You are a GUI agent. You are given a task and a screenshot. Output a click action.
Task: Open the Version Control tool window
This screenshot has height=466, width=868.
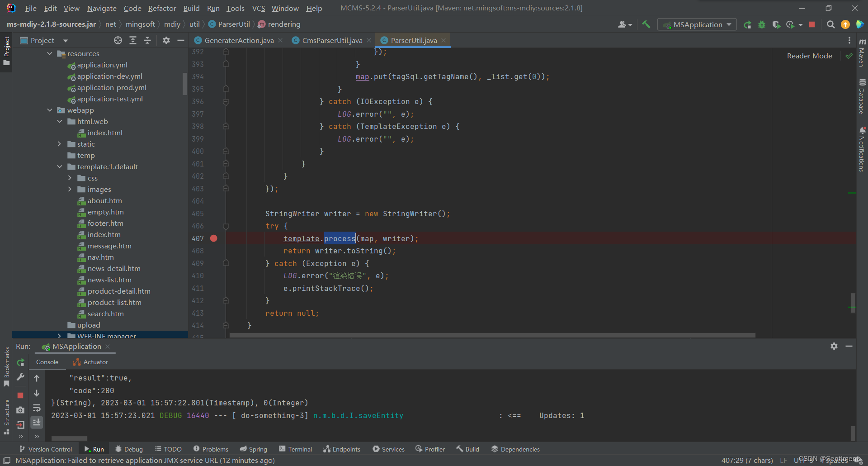coord(46,449)
